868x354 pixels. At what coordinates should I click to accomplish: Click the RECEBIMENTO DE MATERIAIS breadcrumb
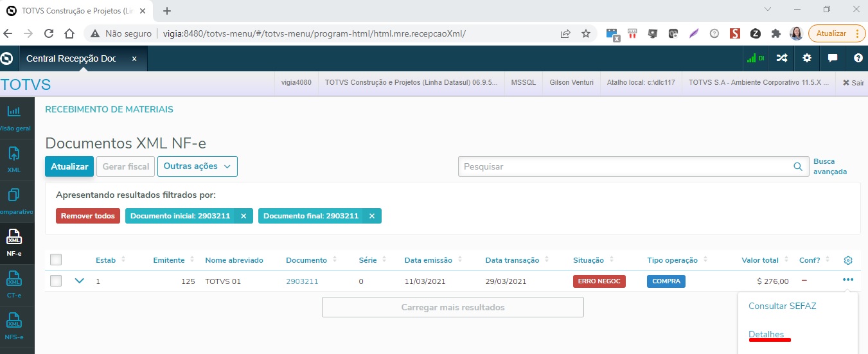pos(109,110)
